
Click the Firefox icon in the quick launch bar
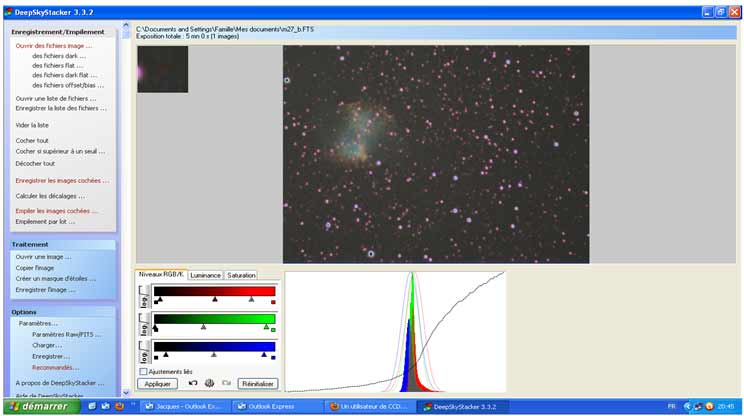coord(120,407)
